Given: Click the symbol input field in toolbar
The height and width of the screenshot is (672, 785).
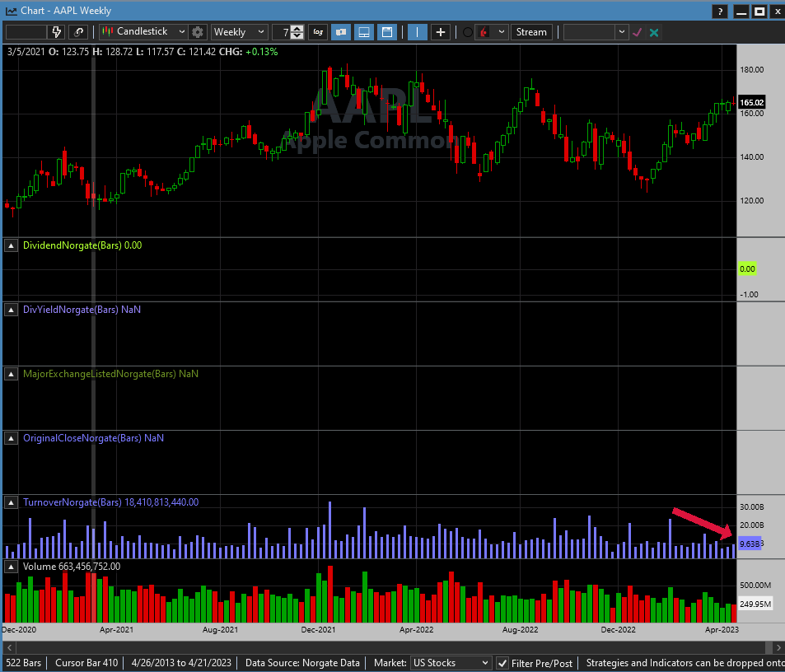Looking at the screenshot, I should tap(26, 32).
